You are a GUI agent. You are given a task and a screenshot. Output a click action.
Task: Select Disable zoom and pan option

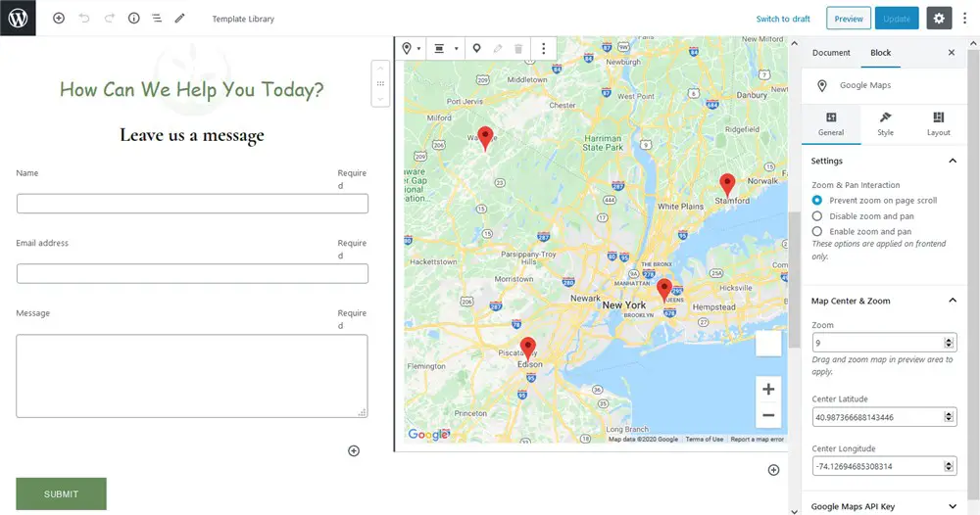[x=817, y=216]
